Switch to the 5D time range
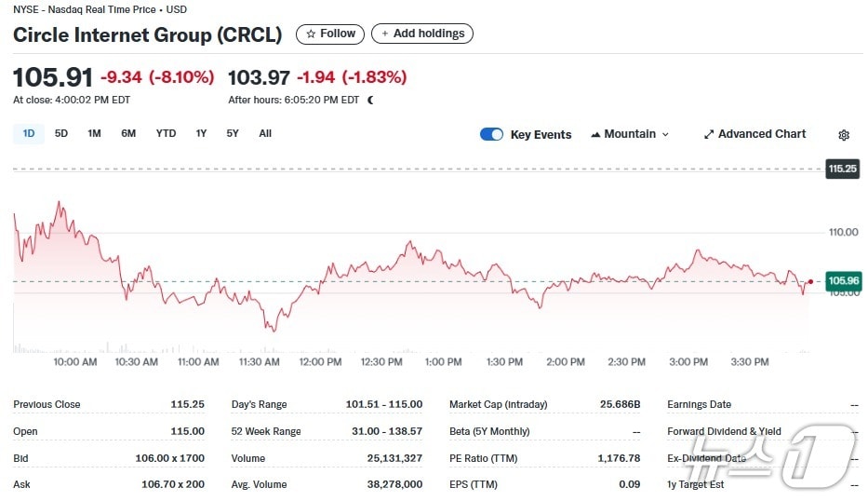868x501 pixels. 61,133
